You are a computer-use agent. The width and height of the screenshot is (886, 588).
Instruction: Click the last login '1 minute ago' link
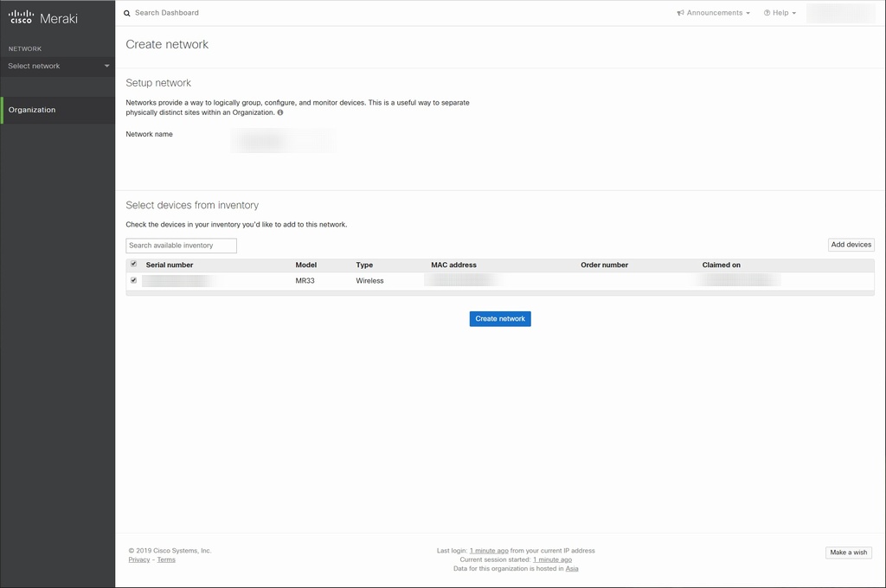[x=489, y=551]
